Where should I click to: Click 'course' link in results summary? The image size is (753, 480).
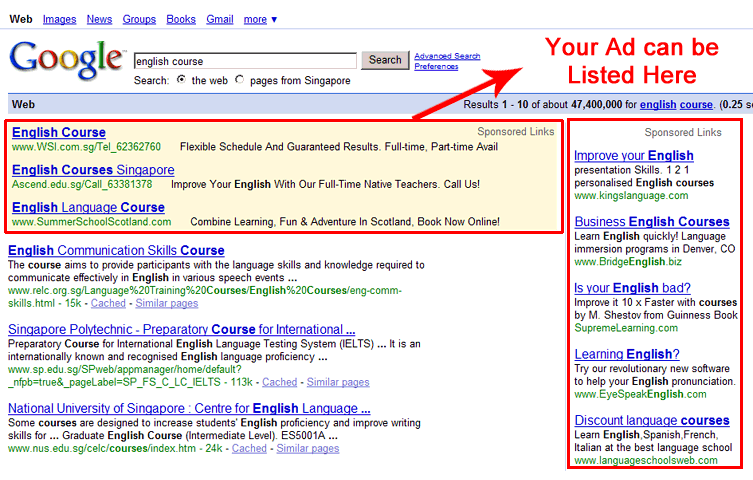pyautogui.click(x=696, y=105)
